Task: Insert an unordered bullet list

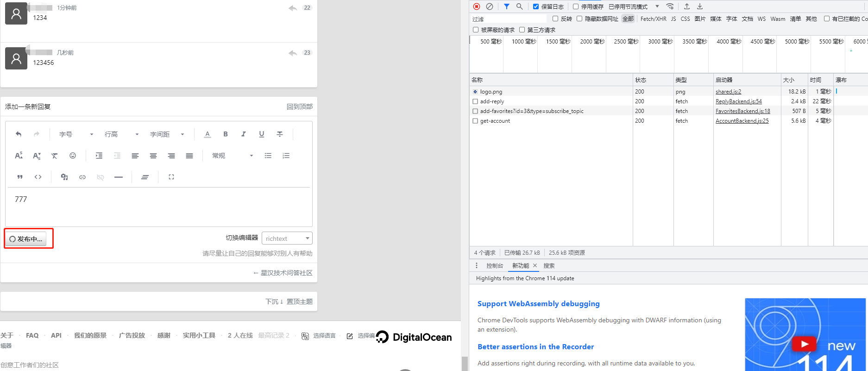Action: (268, 156)
